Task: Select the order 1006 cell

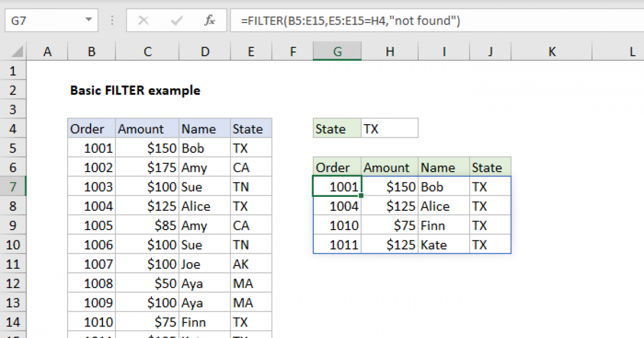Action: [91, 245]
